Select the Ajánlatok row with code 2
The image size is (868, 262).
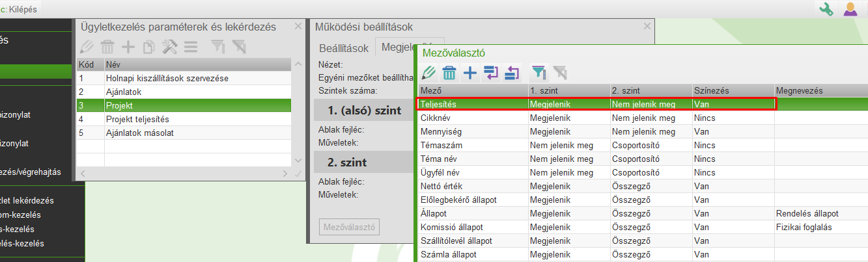click(184, 92)
